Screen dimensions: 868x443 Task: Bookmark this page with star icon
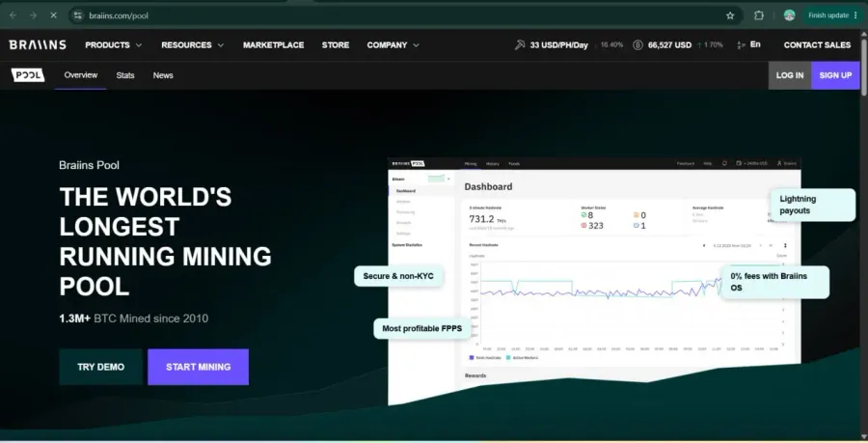pos(730,15)
